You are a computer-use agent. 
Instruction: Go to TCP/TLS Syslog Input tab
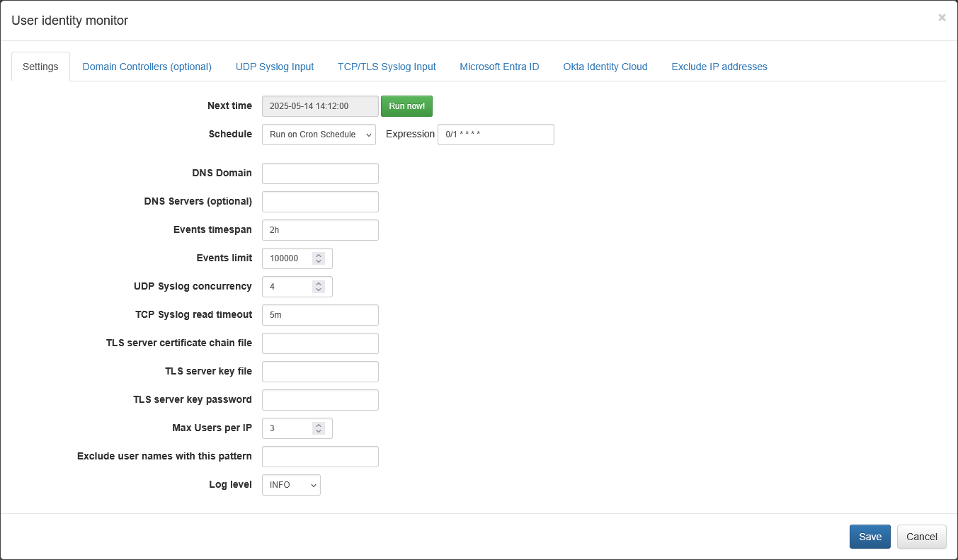[x=387, y=67]
